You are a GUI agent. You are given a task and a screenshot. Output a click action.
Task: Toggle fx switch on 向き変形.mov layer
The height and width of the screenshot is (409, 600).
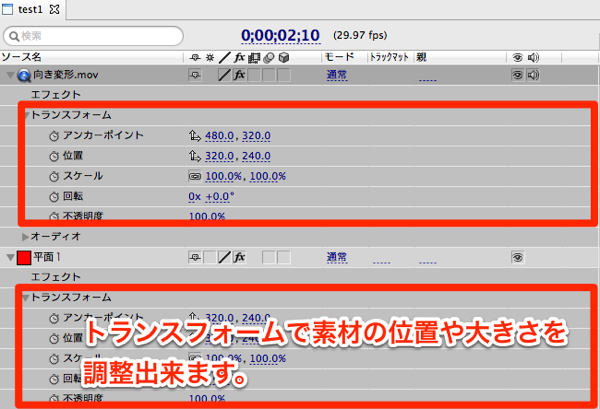240,75
